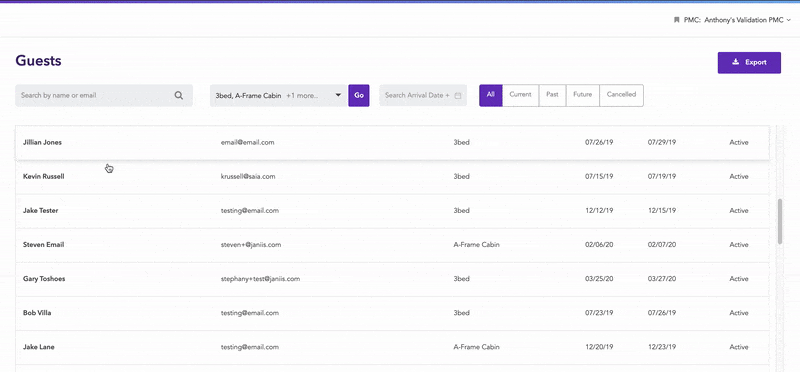The image size is (800, 372).
Task: Click arrival date 07/23/19
Action: click(x=599, y=313)
